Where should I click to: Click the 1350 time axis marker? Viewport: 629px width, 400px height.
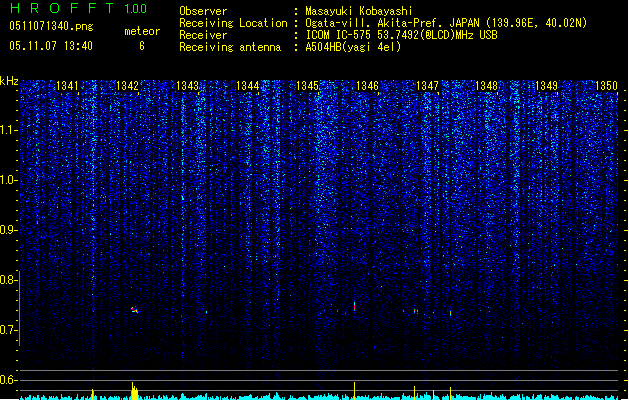coord(607,86)
